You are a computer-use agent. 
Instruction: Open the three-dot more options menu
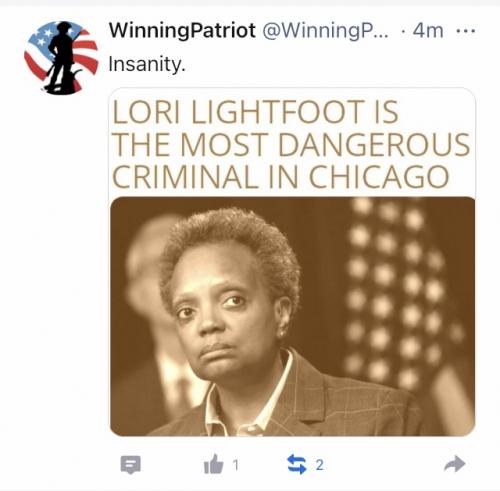coord(465,31)
